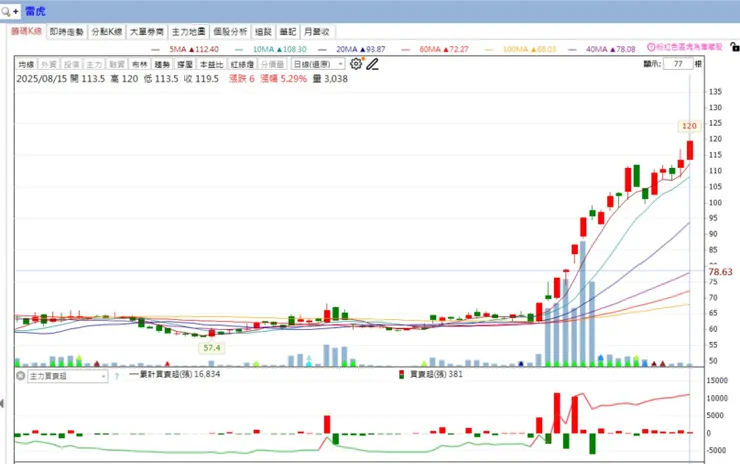Click the pink info circle icon
The height and width of the screenshot is (464, 740).
pos(651,47)
